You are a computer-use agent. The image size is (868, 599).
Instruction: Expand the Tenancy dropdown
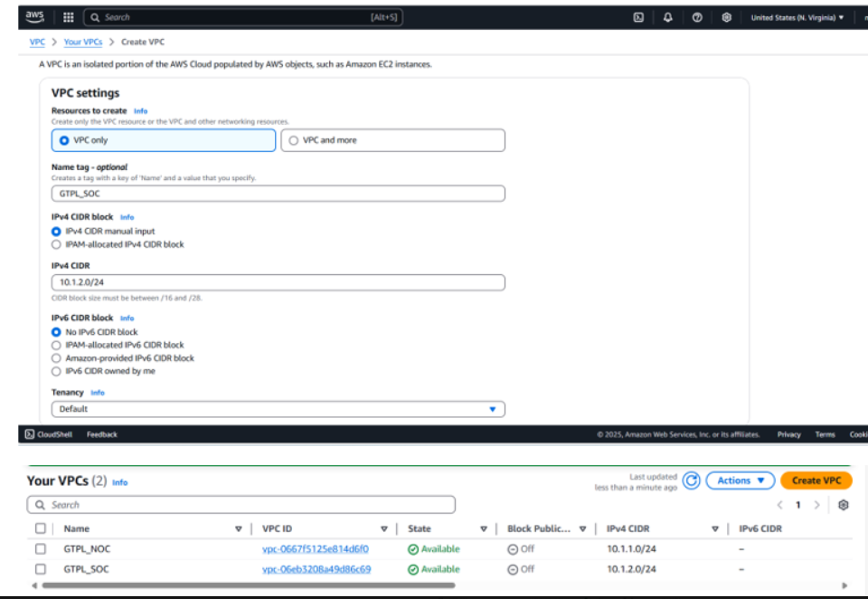point(278,409)
